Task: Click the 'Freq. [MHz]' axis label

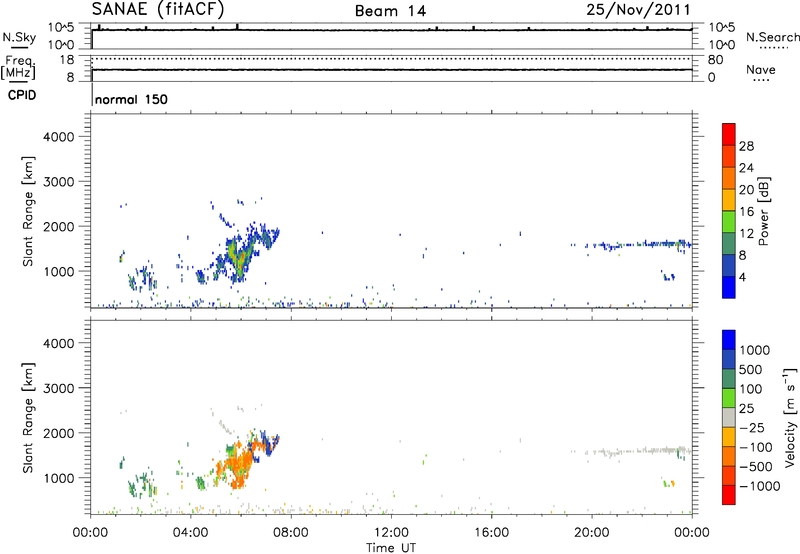Action: click(18, 67)
